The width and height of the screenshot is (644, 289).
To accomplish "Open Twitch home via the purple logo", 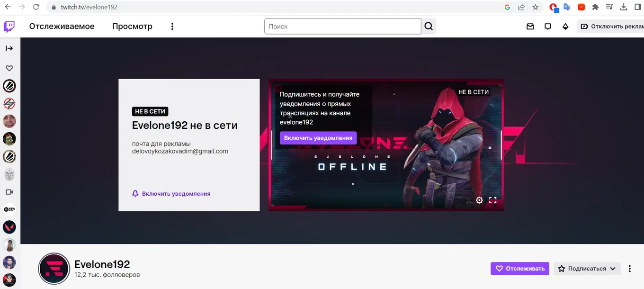I will 9,27.
